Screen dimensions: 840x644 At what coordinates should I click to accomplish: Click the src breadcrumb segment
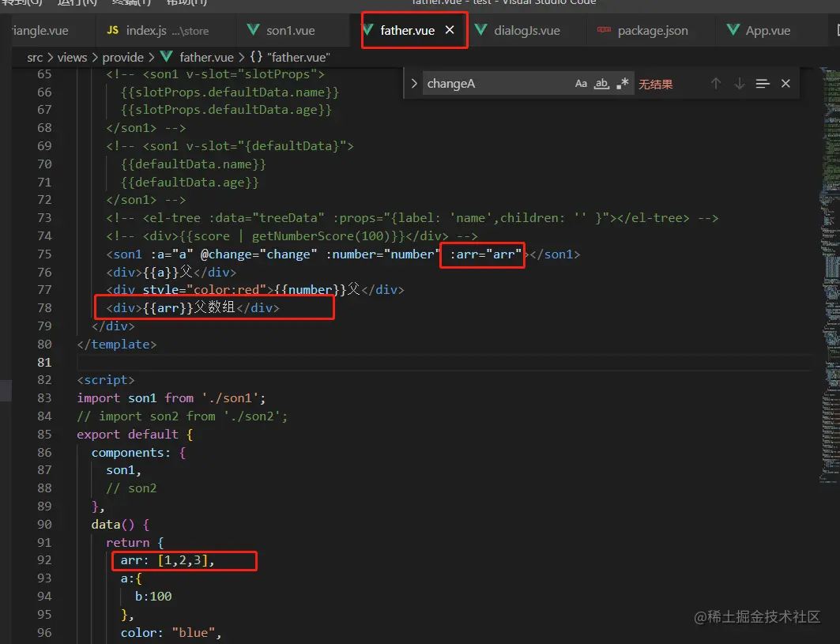tap(35, 58)
